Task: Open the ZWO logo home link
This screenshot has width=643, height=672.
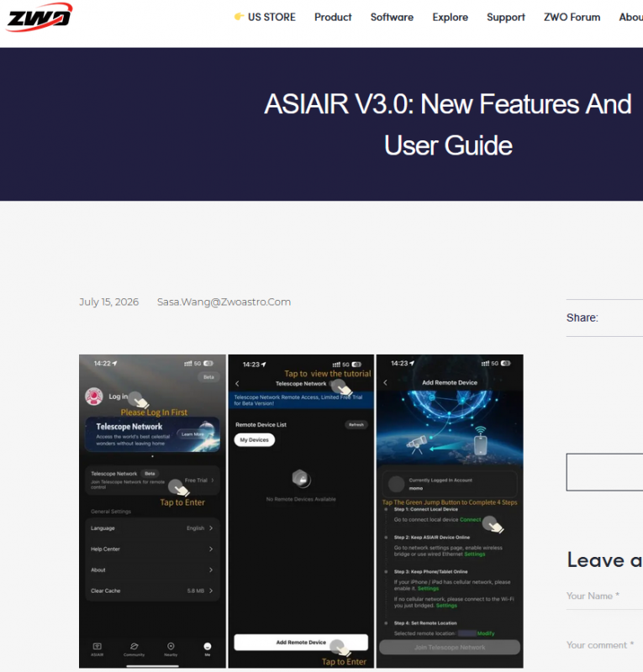Action: [x=39, y=17]
